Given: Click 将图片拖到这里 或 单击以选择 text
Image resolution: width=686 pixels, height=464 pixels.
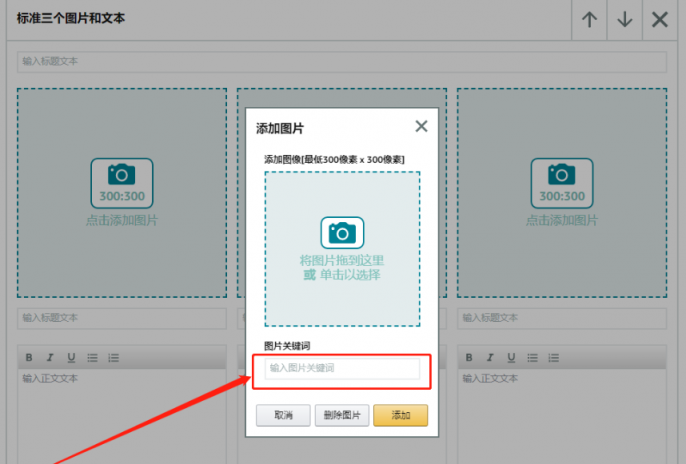Looking at the screenshot, I should pos(342,268).
